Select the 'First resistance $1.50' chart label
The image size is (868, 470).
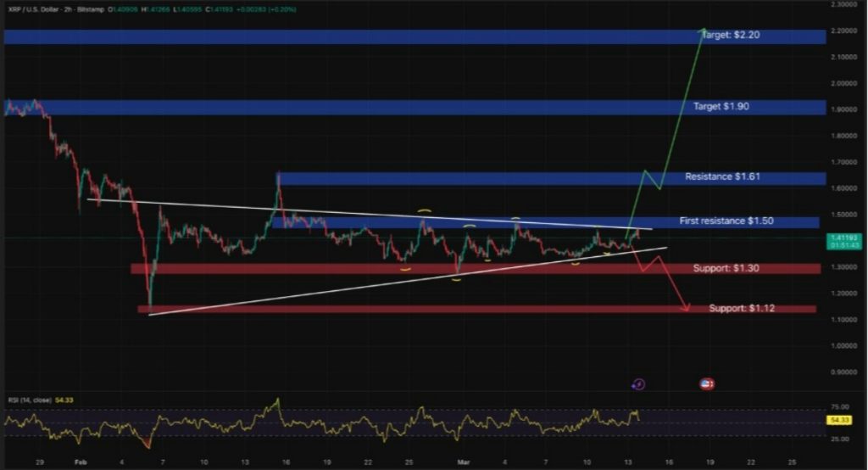[726, 221]
